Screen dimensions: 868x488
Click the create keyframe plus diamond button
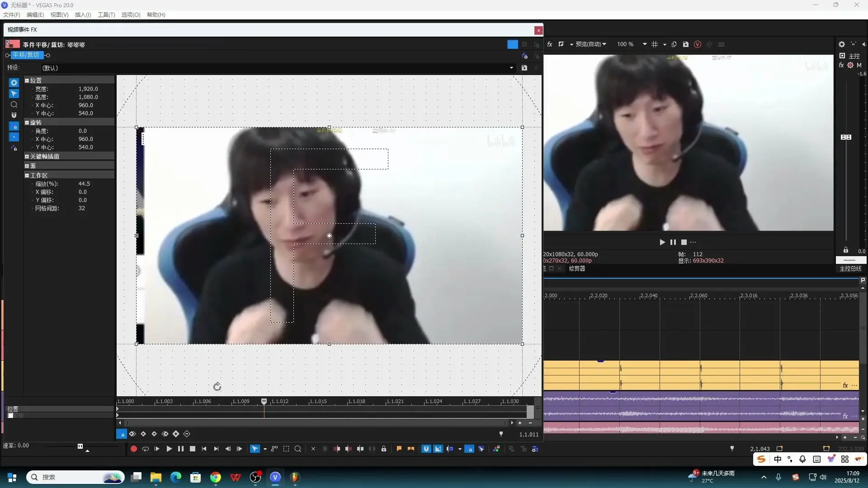[176, 434]
